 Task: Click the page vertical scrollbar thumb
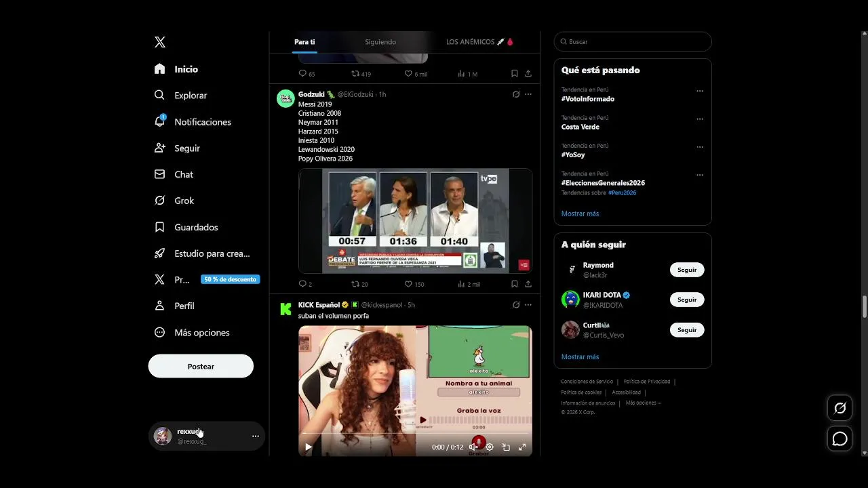pyautogui.click(x=864, y=306)
